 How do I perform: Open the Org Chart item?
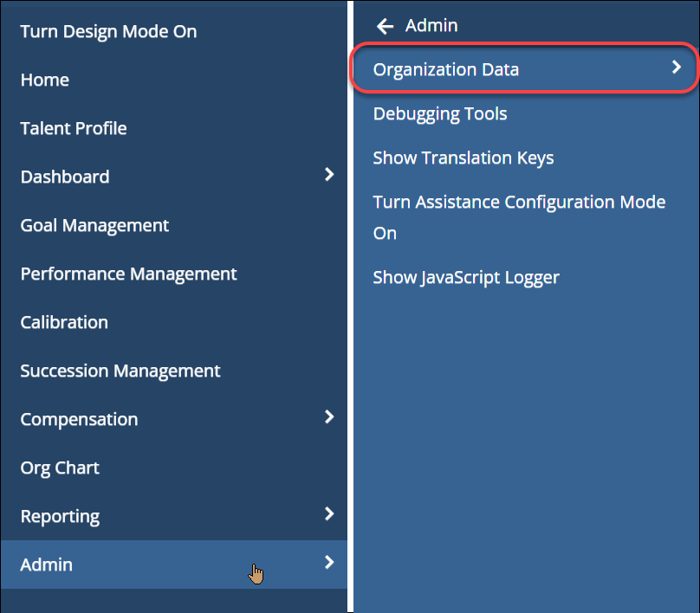tap(60, 468)
